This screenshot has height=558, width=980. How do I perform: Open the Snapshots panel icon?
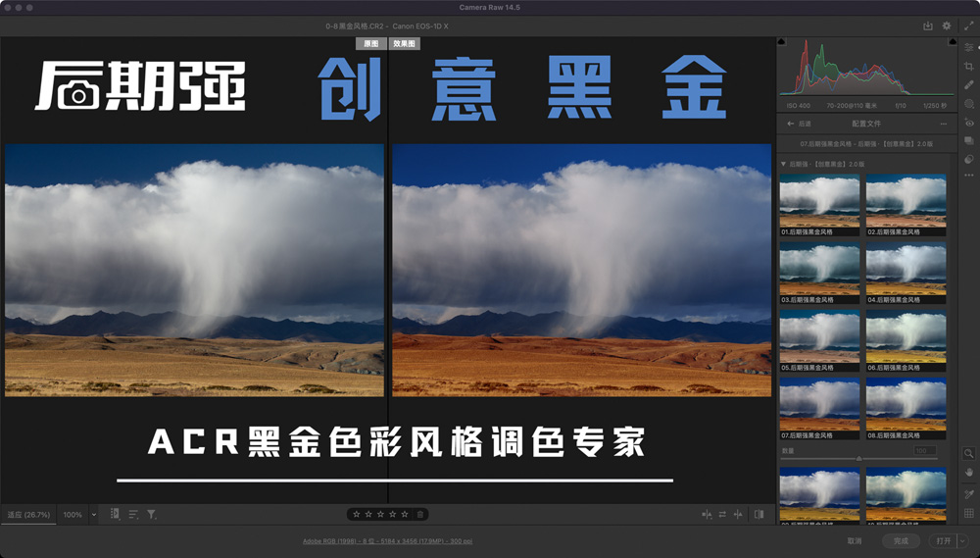(x=969, y=141)
